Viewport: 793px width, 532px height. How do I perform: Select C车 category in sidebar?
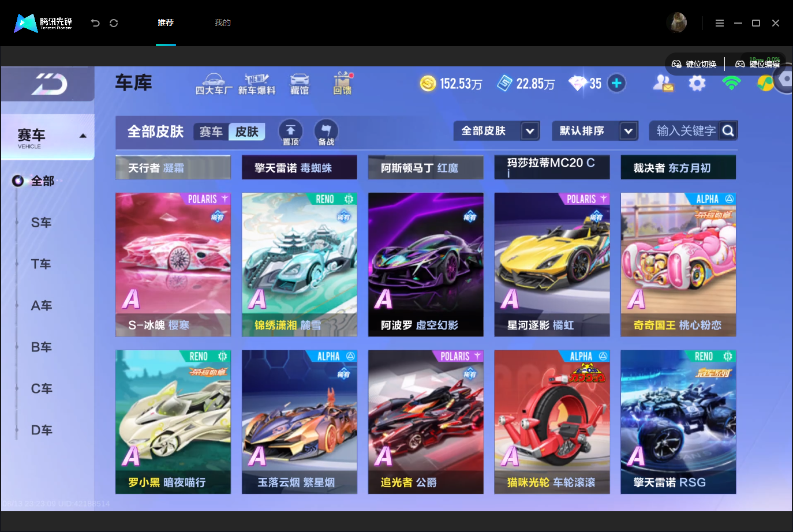click(41, 389)
